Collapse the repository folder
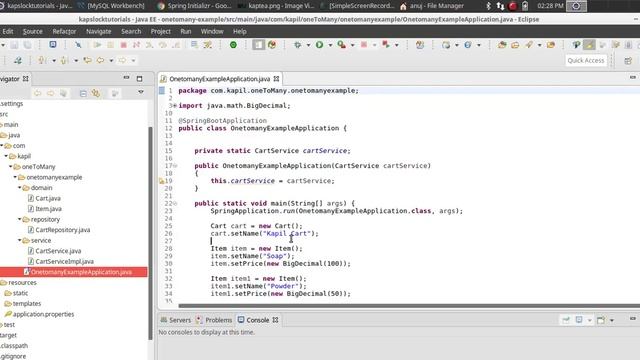The height and width of the screenshot is (360, 640). 19,219
